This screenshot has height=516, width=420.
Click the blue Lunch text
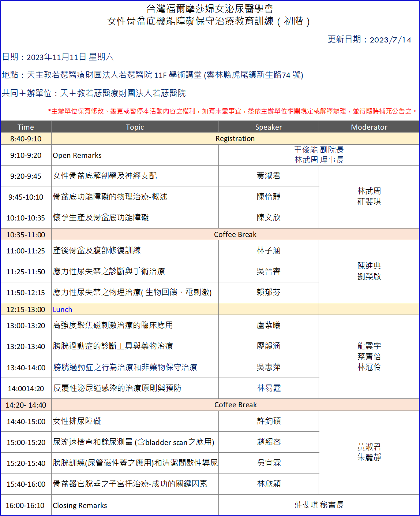tap(62, 309)
